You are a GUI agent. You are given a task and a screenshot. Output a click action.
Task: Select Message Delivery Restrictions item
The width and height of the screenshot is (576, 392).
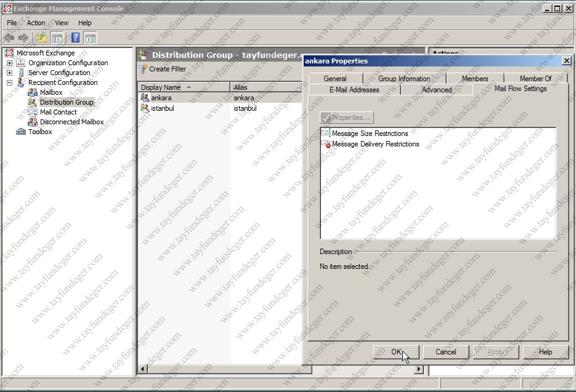click(x=375, y=144)
